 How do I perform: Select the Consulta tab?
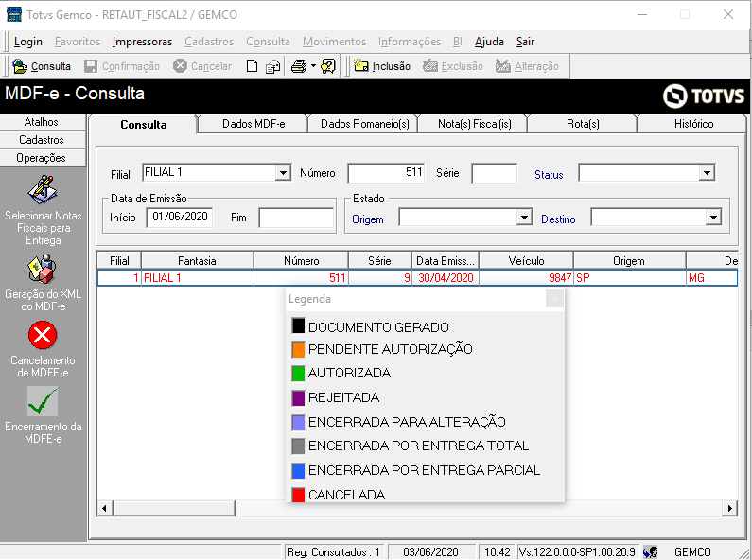(x=144, y=124)
